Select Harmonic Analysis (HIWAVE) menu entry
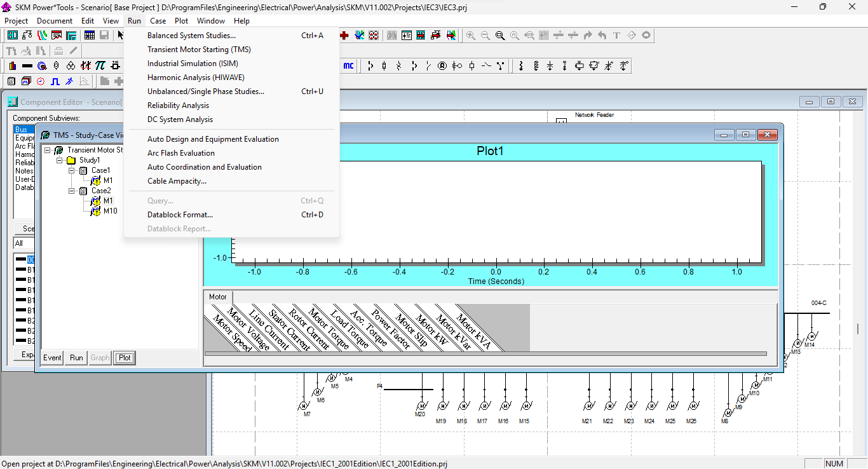Viewport: 868px width, 469px height. point(231,78)
